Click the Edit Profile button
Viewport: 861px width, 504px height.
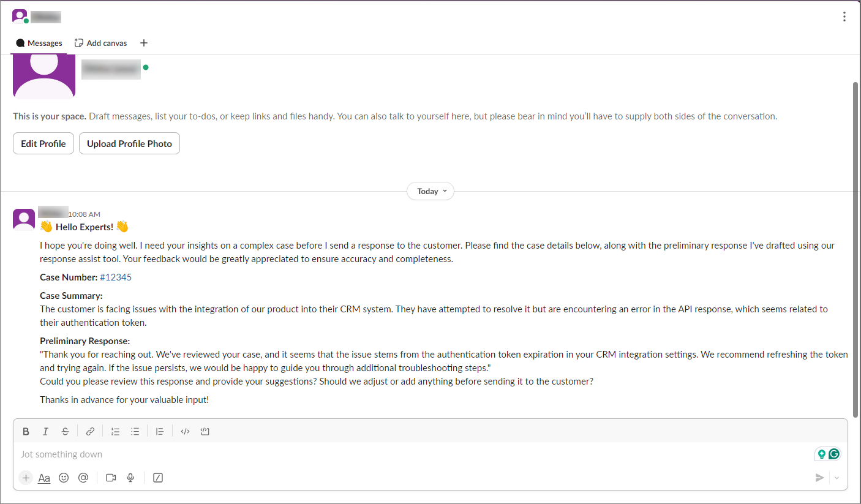(x=43, y=143)
